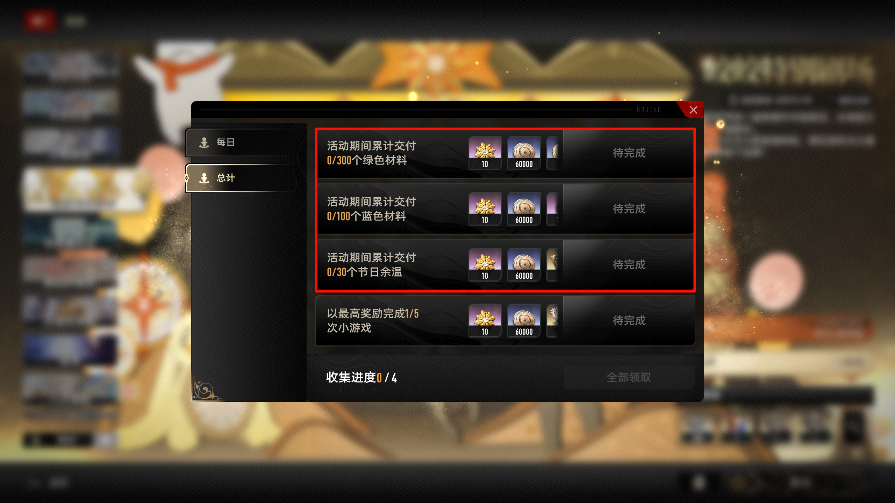Click the pawn icon beside 每日 tab
895x503 pixels.
pyautogui.click(x=204, y=142)
